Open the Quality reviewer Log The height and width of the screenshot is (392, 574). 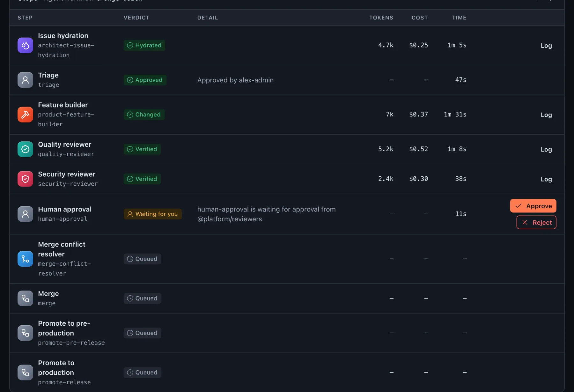pos(546,149)
